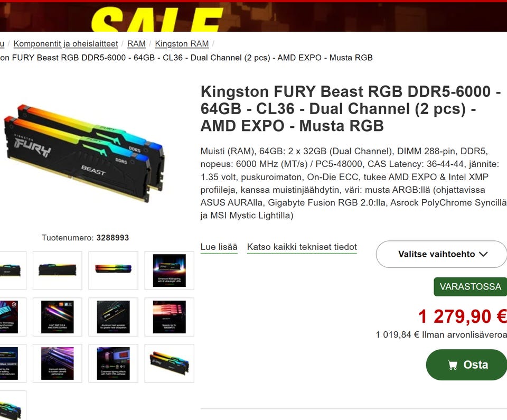The image size is (507, 420).
Task: Select the Enhanced RGB lighting thumbnail
Action: [x=169, y=270]
